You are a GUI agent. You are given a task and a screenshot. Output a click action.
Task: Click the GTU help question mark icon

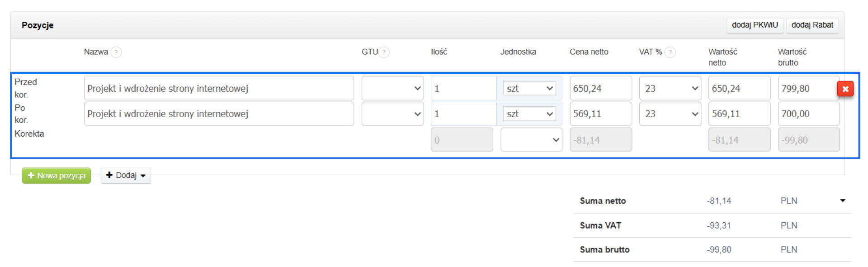pos(384,52)
